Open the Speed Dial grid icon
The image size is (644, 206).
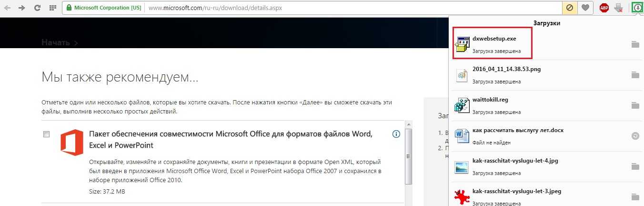[x=52, y=8]
